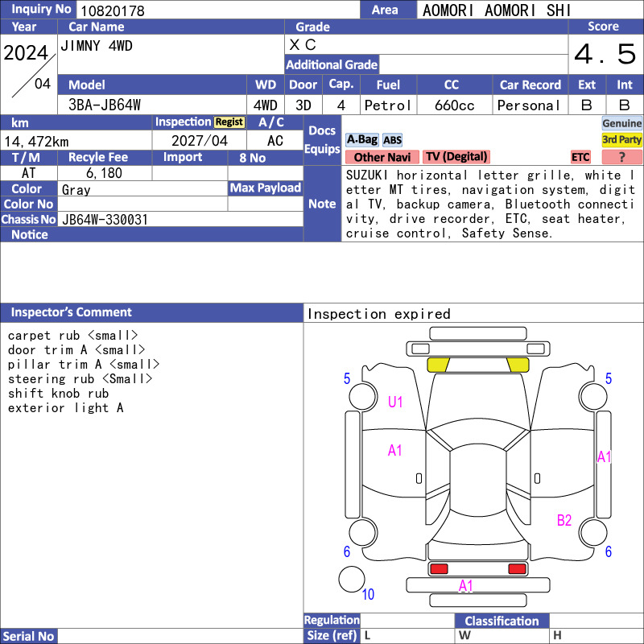Click the ABS equipment badge
Image resolution: width=644 pixels, height=644 pixels.
tap(392, 140)
